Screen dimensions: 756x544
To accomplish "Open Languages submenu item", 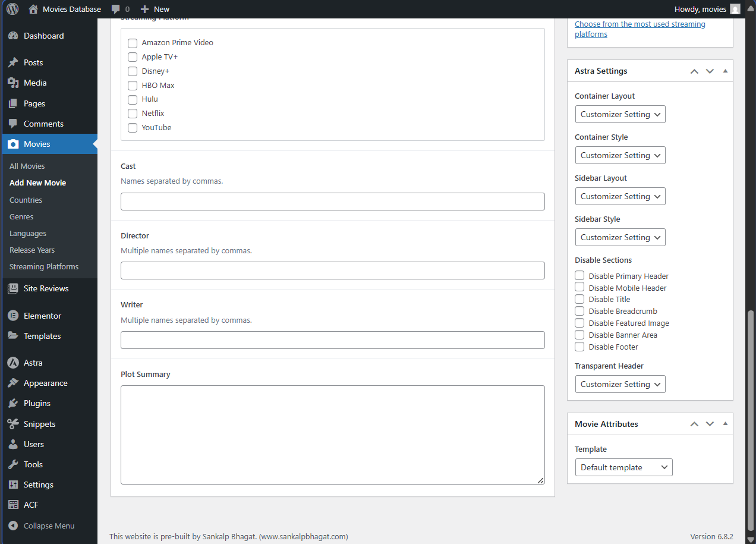I will click(x=28, y=233).
